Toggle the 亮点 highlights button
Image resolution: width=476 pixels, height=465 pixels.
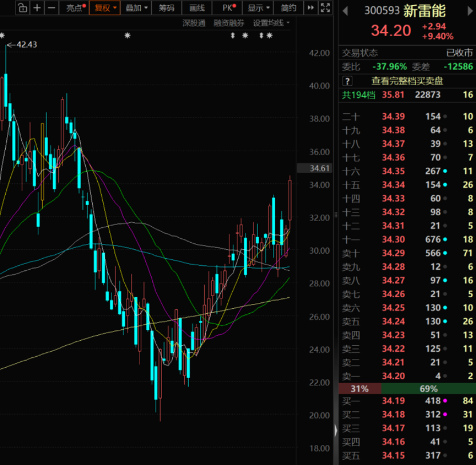[x=75, y=8]
